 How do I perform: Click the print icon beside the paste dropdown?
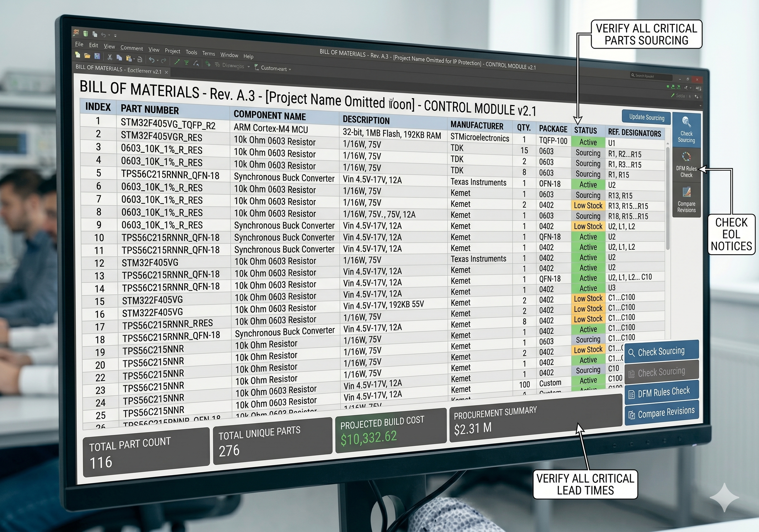140,59
